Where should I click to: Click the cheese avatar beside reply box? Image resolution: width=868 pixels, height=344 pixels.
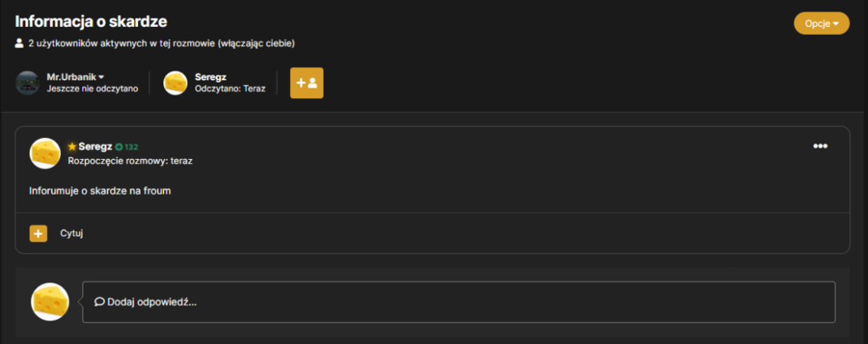(x=49, y=302)
